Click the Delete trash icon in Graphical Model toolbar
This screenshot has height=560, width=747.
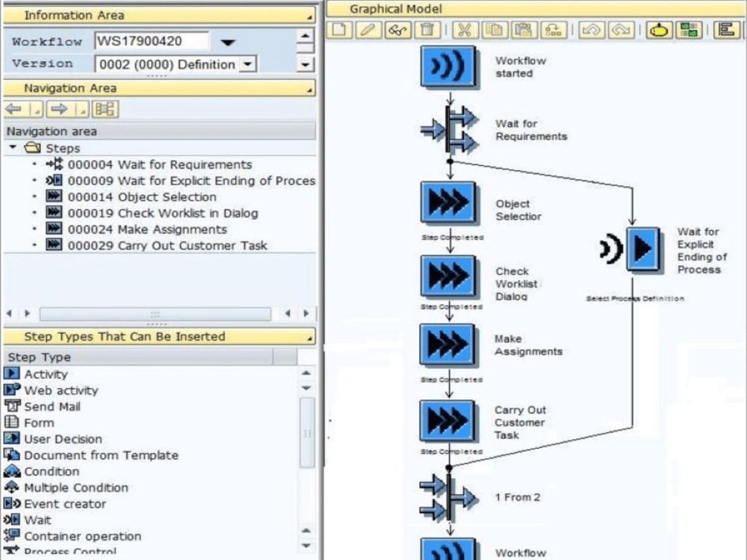coord(427,30)
